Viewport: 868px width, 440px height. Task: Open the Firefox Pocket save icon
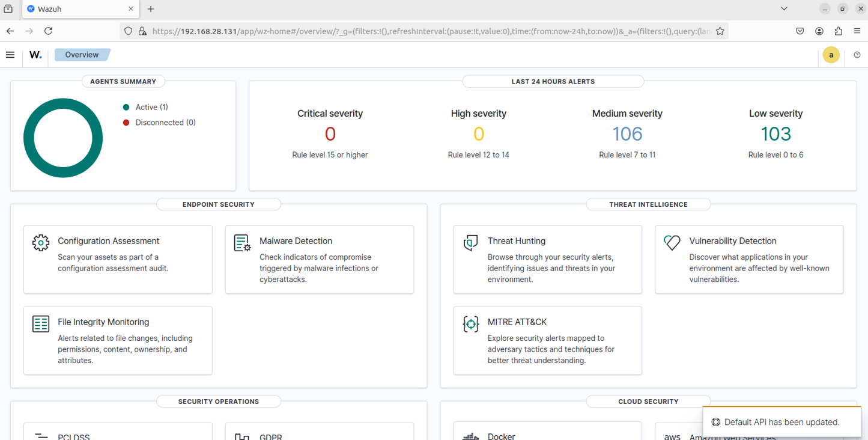pyautogui.click(x=800, y=31)
